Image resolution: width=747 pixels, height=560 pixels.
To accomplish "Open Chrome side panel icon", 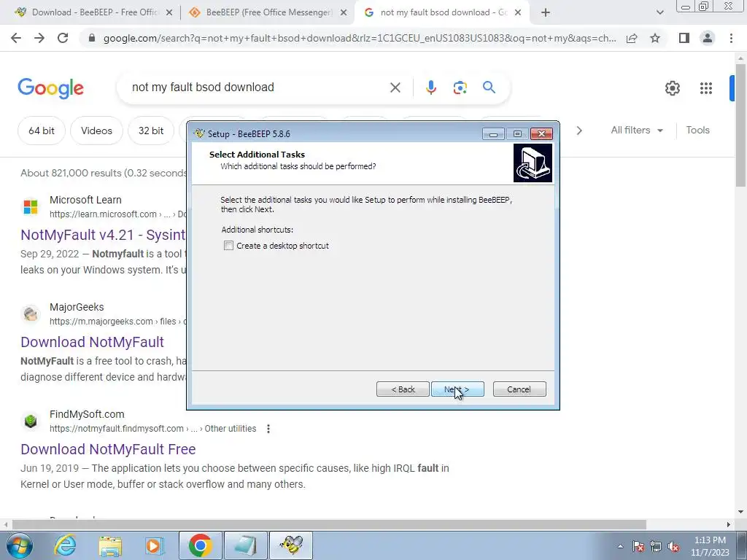I will (x=684, y=38).
